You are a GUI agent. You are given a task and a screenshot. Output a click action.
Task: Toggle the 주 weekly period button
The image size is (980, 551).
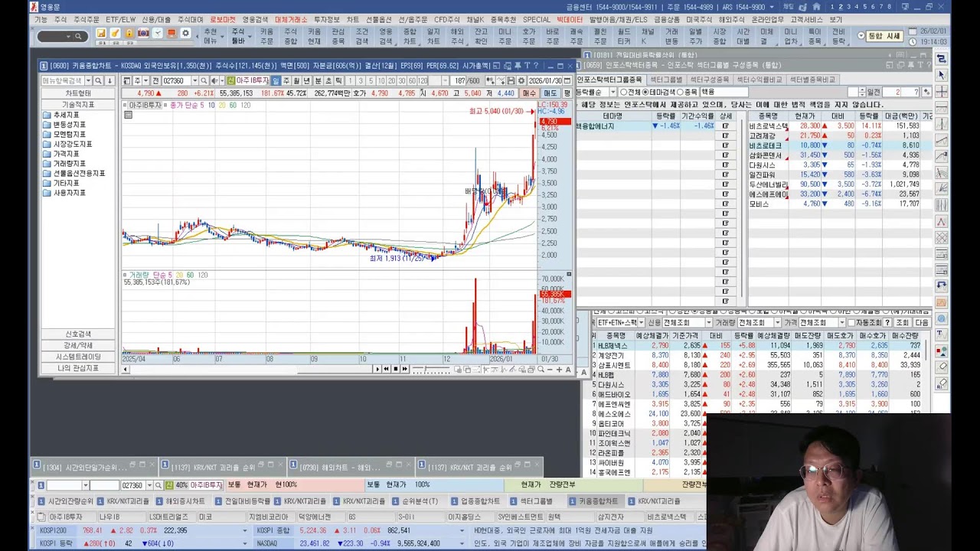coord(286,80)
